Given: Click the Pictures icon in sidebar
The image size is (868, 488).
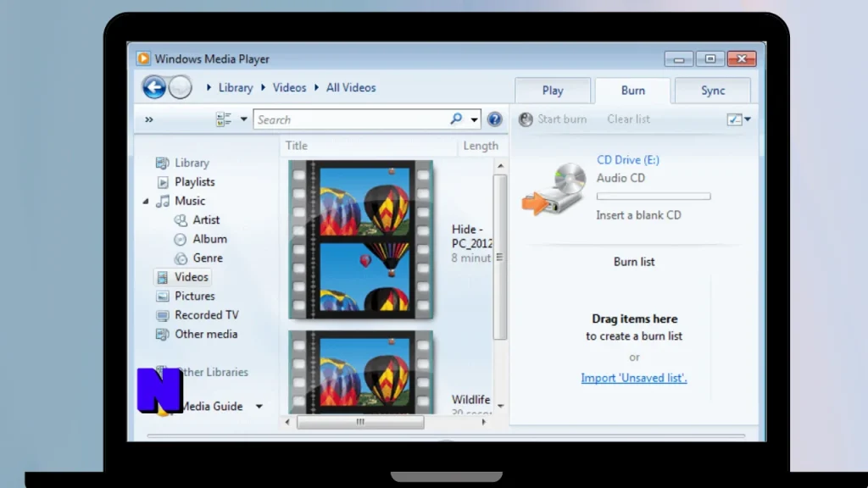Looking at the screenshot, I should (162, 297).
